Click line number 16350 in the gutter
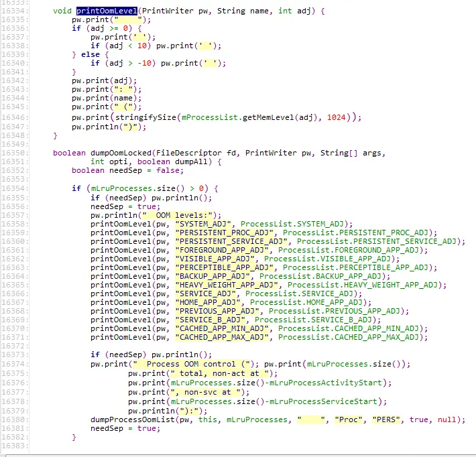This screenshot has width=476, height=457. coord(15,153)
